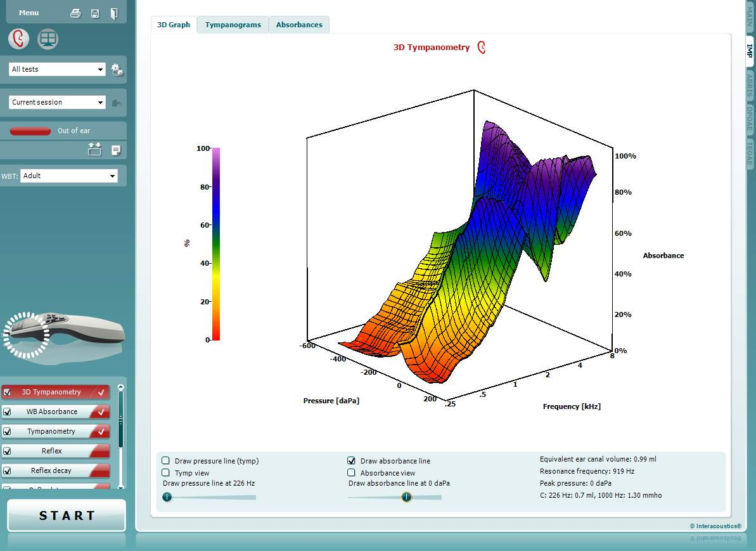Image resolution: width=756 pixels, height=551 pixels.
Task: Open the Current session dropdown
Action: click(57, 102)
